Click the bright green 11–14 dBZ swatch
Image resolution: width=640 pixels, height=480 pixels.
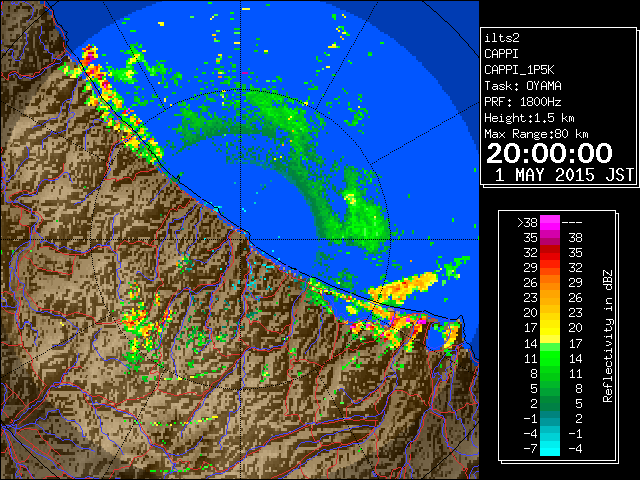click(x=550, y=358)
